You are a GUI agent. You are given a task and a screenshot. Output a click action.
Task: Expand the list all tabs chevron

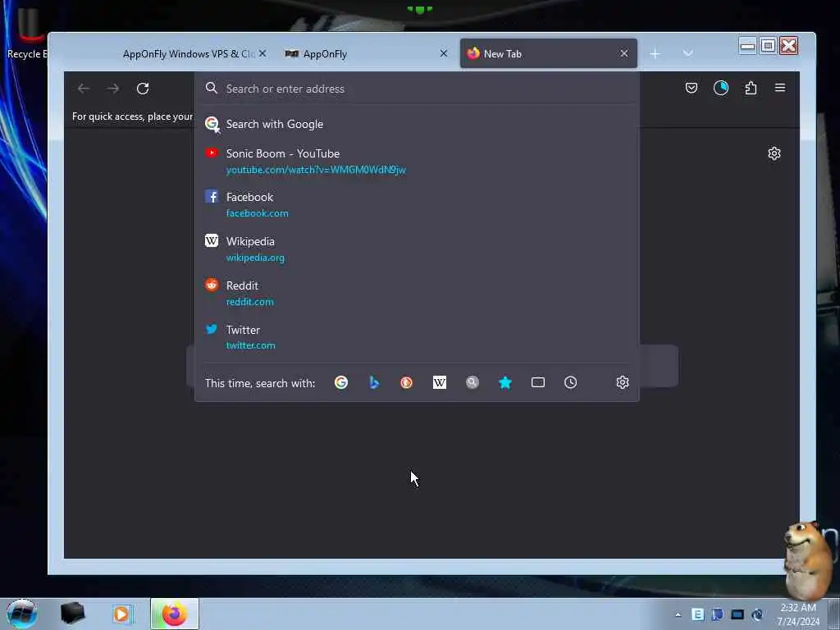(688, 53)
